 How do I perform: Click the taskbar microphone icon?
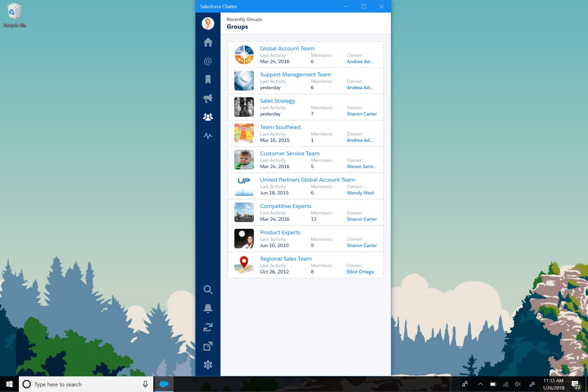pyautogui.click(x=145, y=384)
